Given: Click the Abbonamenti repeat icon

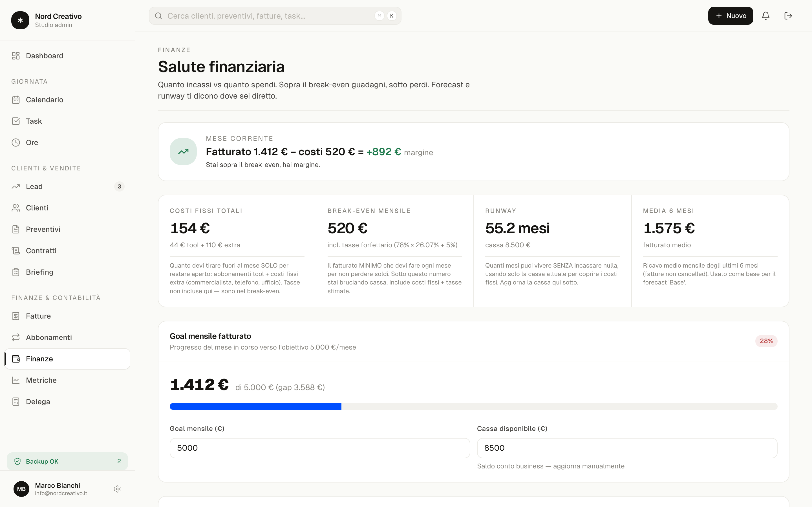Looking at the screenshot, I should click(16, 337).
